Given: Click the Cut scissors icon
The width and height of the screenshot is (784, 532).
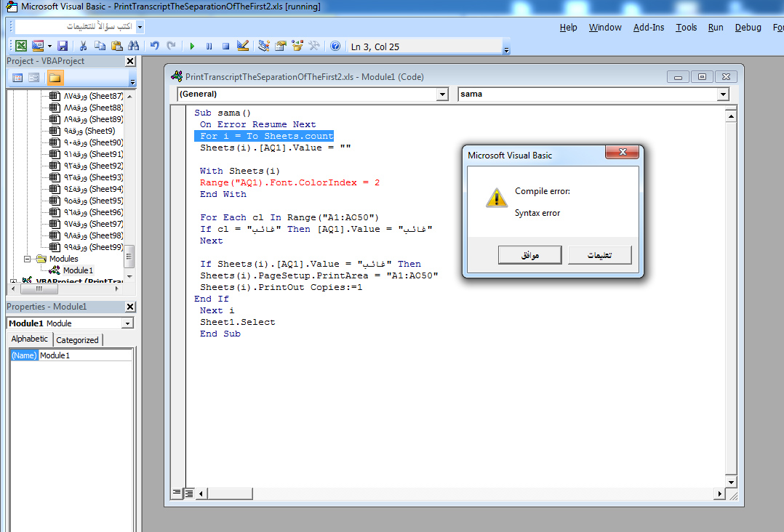Looking at the screenshot, I should click(83, 46).
